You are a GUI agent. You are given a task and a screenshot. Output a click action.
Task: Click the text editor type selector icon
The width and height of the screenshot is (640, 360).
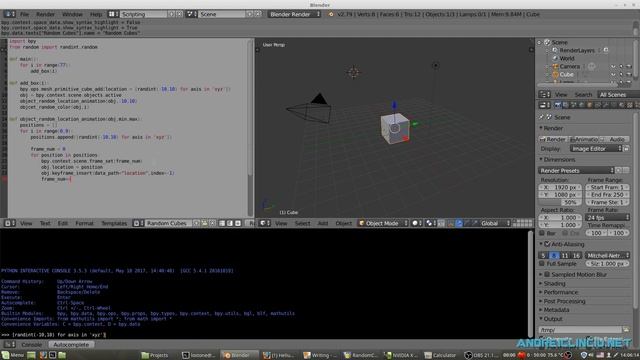(10, 223)
